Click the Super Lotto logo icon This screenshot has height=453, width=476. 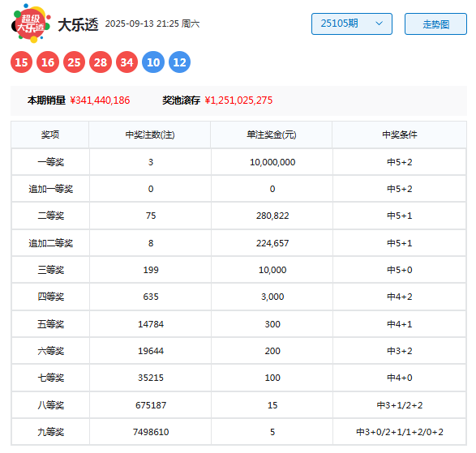[31, 24]
